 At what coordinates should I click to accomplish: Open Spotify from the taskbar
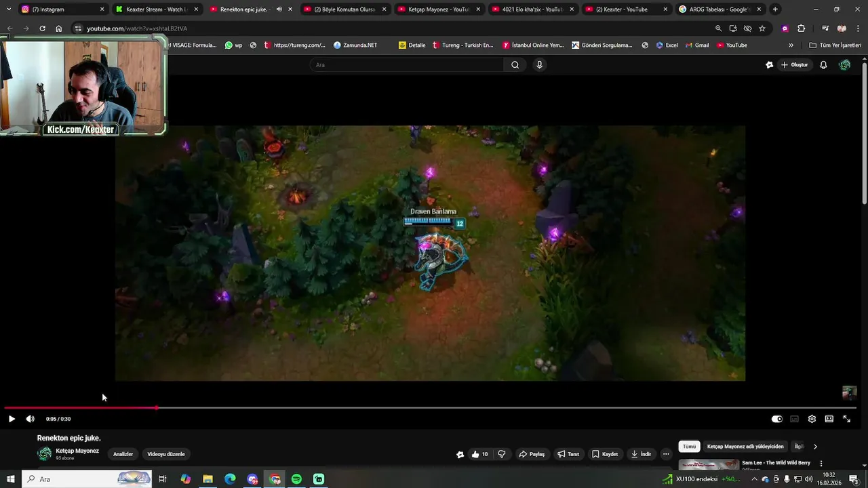296,479
